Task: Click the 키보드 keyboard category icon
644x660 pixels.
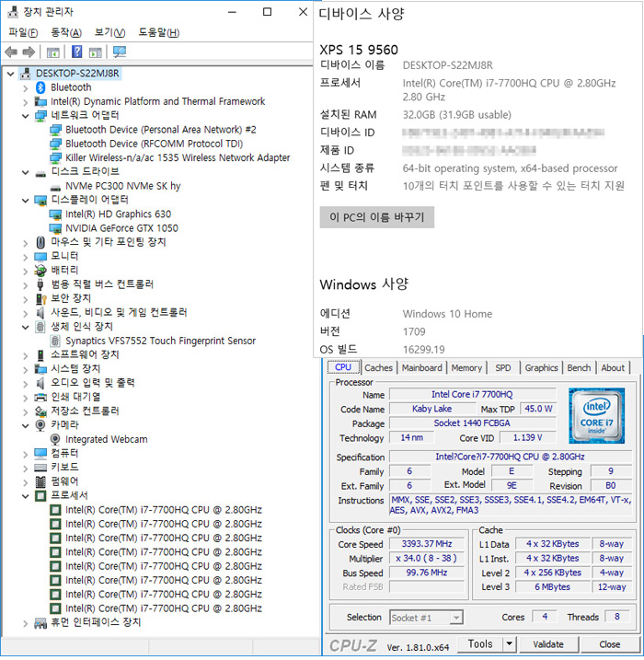Action: tap(40, 468)
